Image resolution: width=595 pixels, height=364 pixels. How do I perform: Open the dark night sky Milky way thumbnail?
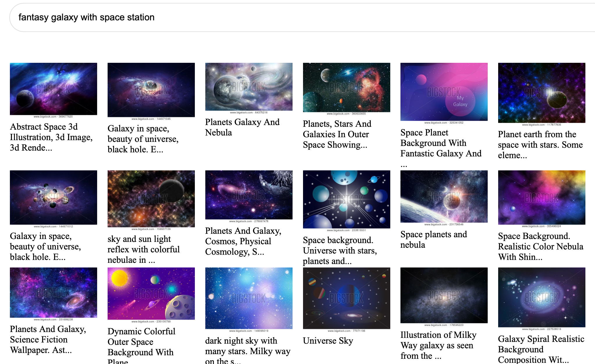(249, 298)
